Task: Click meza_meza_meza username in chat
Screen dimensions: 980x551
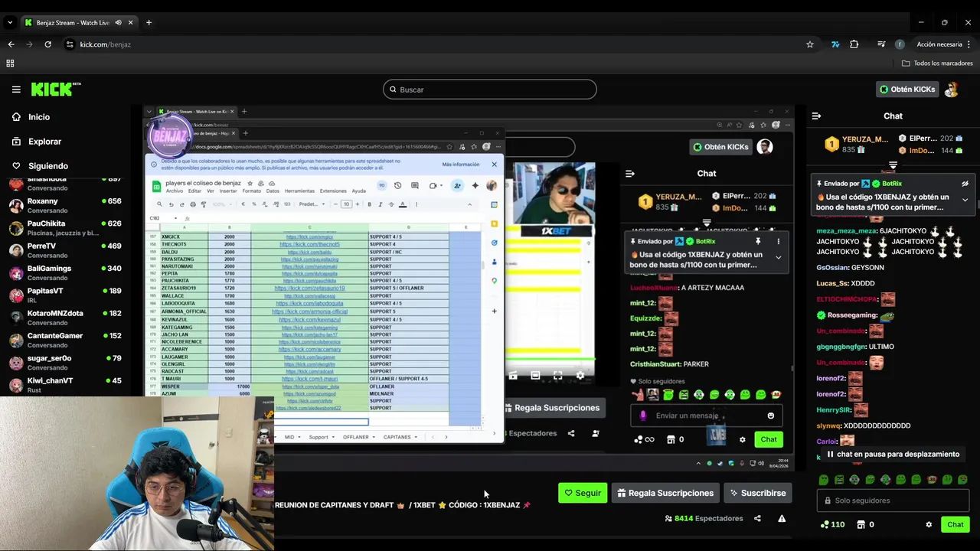Action: pyautogui.click(x=846, y=230)
